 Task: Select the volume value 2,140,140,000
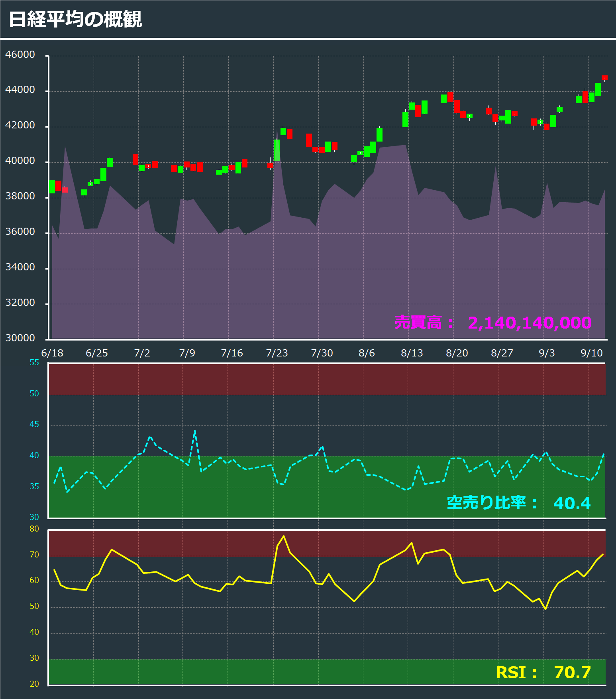coord(530,323)
